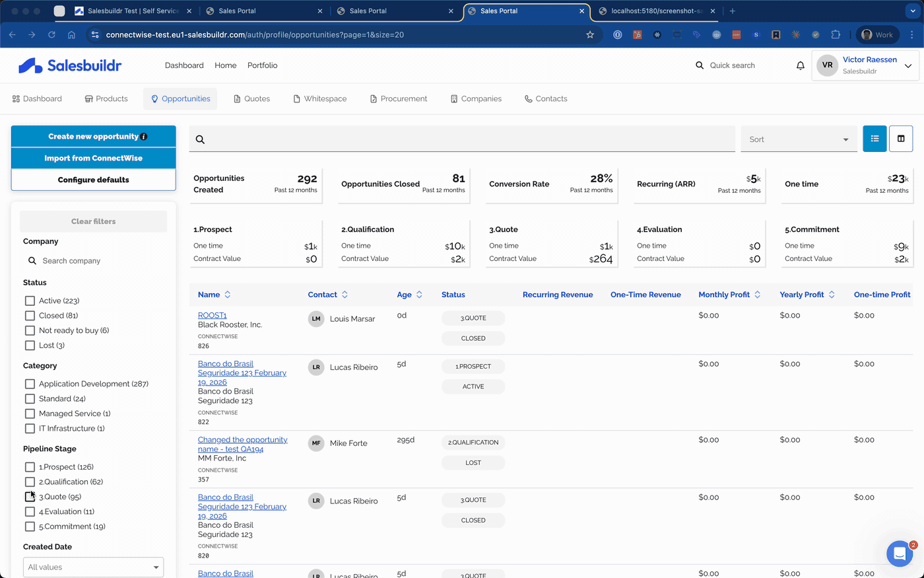Switch to list view icon button
This screenshot has height=578, width=924.
coord(874,139)
